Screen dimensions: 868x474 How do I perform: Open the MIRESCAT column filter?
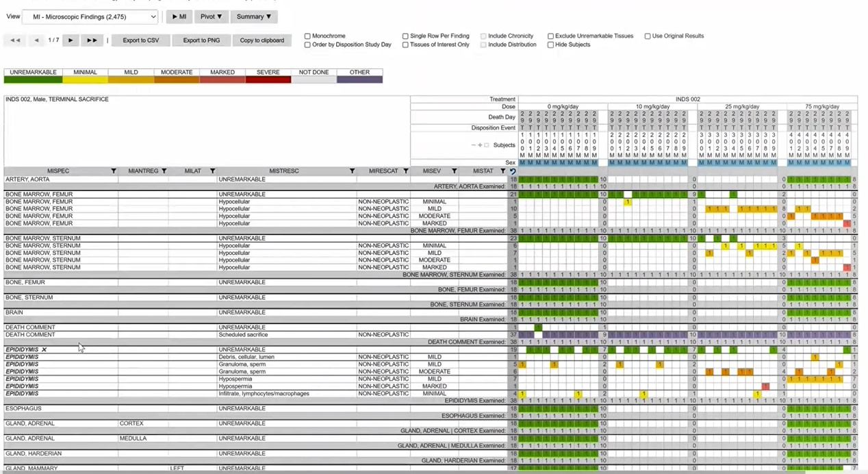(x=405, y=171)
